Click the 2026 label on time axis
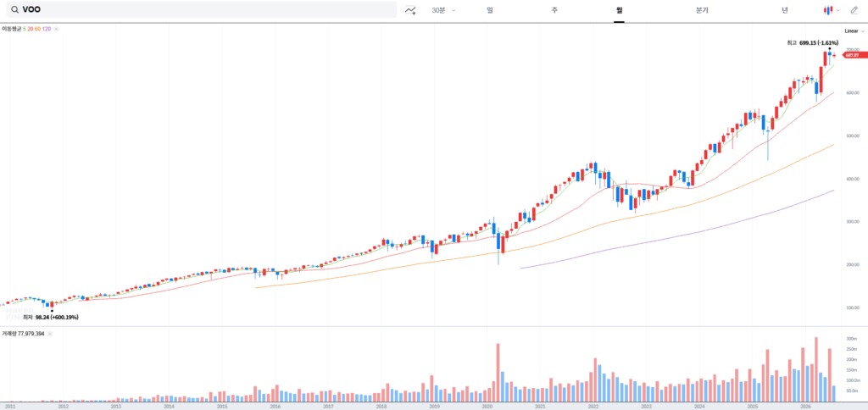868x410 pixels. click(805, 406)
